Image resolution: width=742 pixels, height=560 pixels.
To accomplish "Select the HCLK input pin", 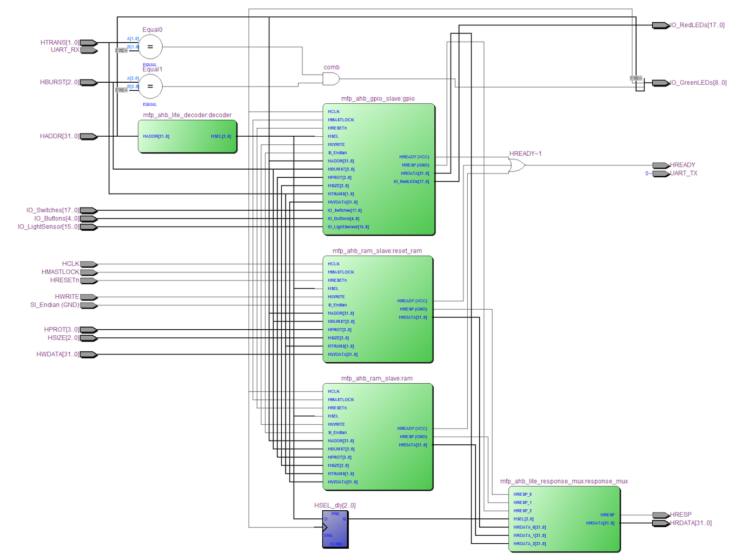I will coord(89,264).
